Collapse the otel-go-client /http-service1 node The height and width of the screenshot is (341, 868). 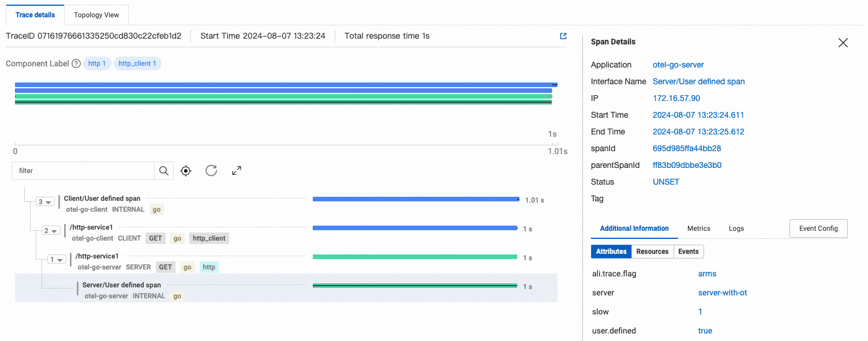tap(51, 231)
